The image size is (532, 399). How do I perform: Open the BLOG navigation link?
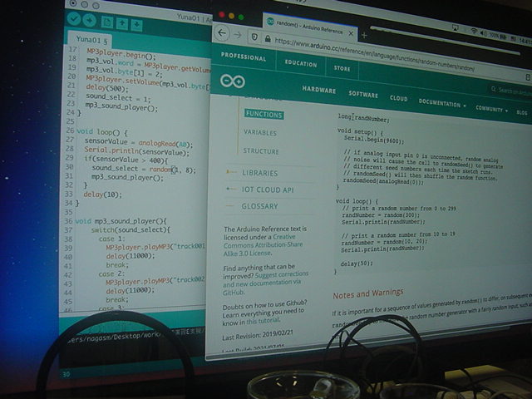[522, 112]
